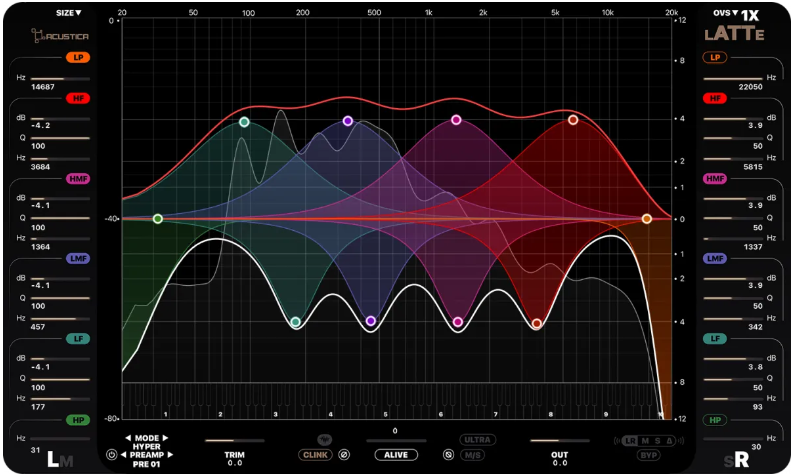Select M channel mode
Viewport: 791px width, 476px height.
tap(645, 441)
